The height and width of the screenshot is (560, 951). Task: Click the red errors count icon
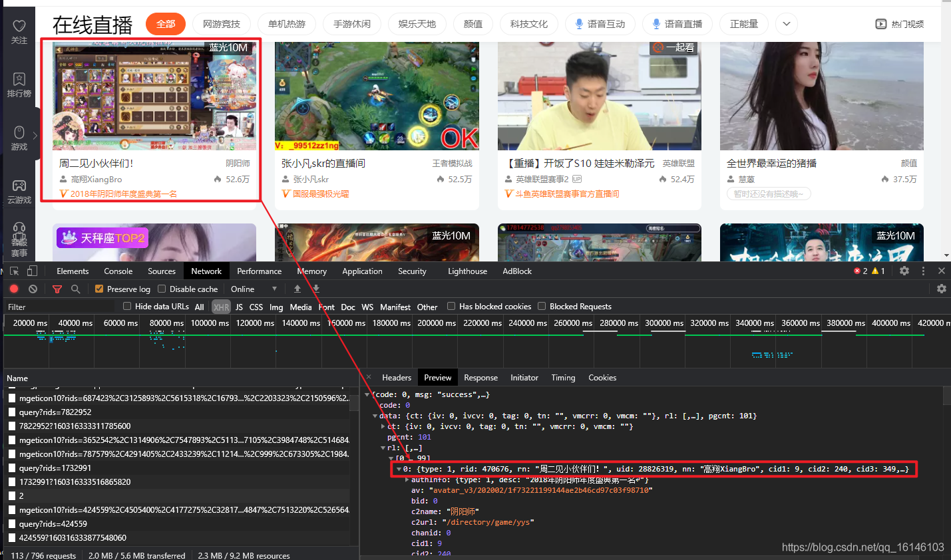[x=857, y=271]
